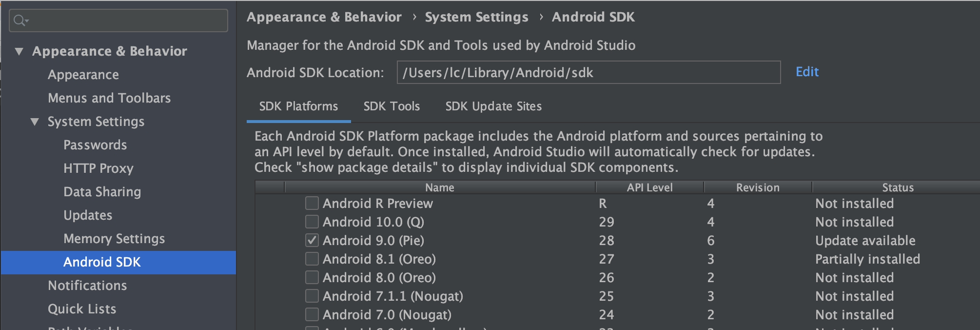The image size is (980, 330).
Task: Check the Android 8.0 (Oreo) checkbox
Action: 312,277
